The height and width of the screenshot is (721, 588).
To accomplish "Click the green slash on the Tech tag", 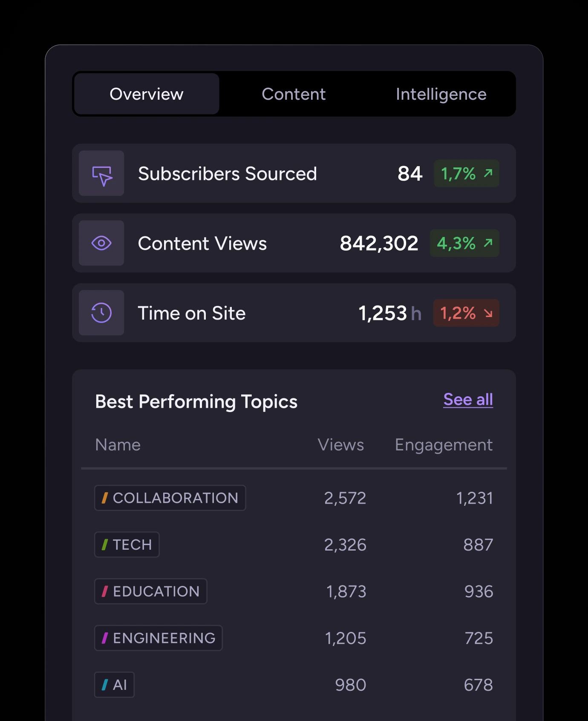I will pos(105,545).
